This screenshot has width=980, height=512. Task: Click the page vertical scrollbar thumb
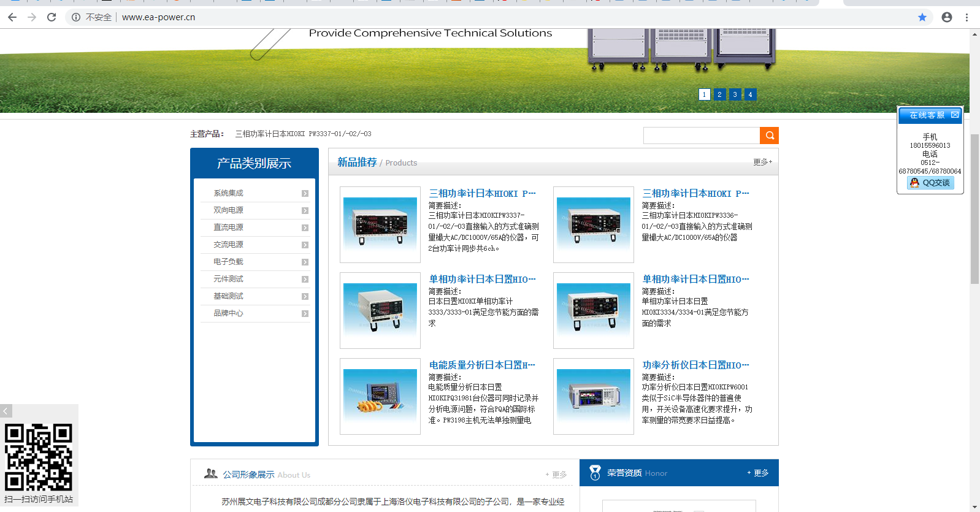pos(974,208)
